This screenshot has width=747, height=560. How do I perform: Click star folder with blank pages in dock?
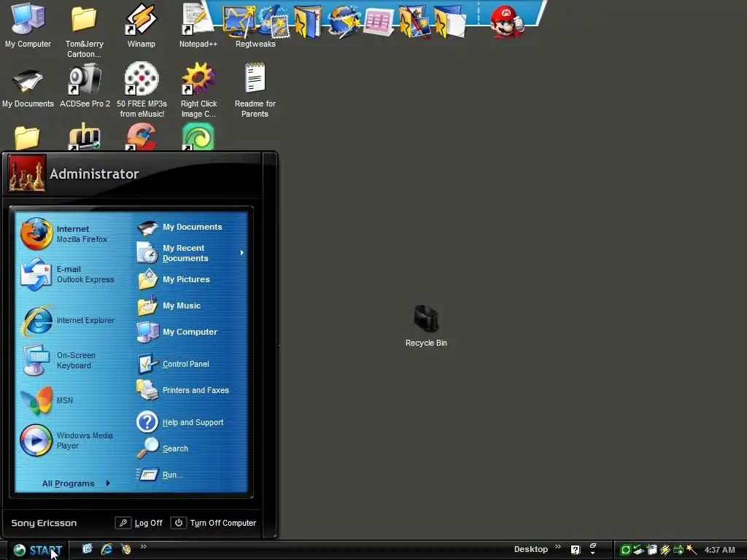point(449,21)
